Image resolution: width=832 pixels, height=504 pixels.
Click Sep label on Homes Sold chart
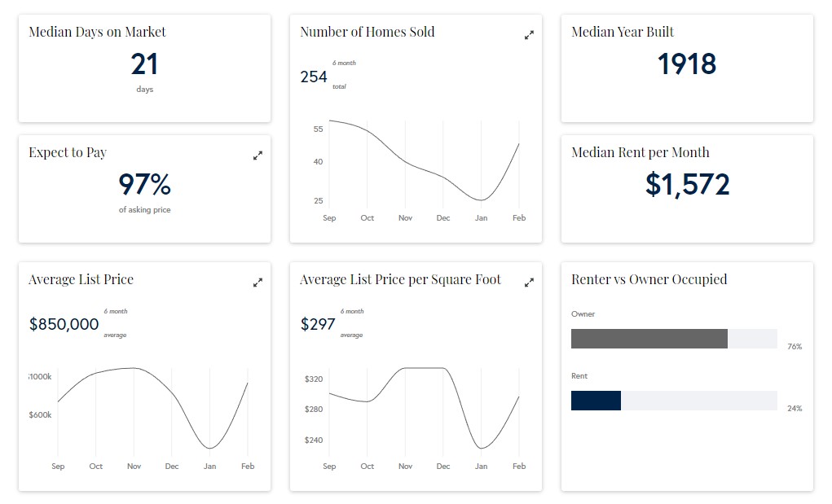point(329,218)
